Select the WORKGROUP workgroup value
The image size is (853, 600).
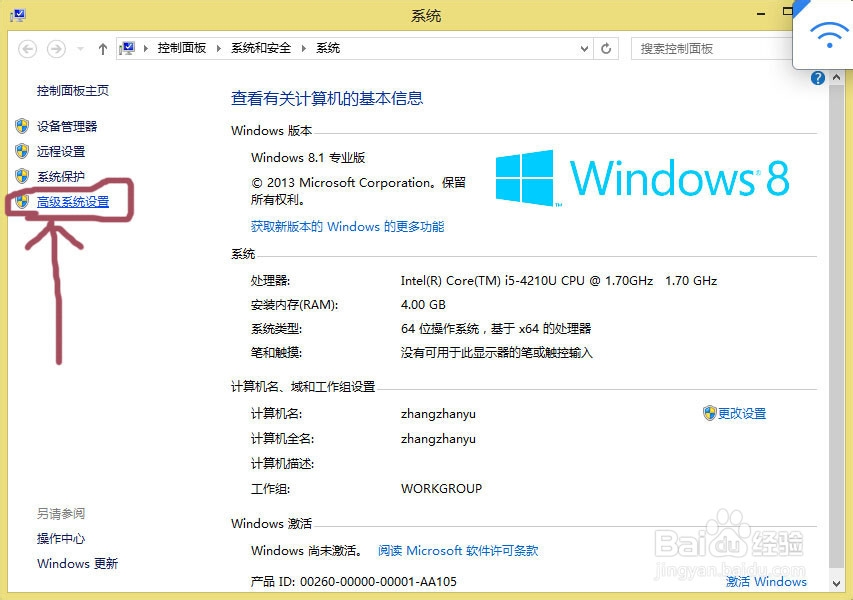coord(441,488)
